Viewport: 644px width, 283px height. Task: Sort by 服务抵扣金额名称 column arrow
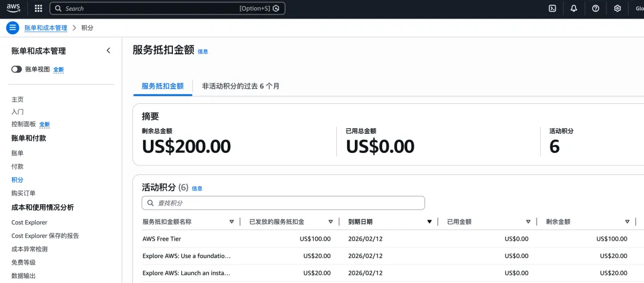click(x=231, y=222)
